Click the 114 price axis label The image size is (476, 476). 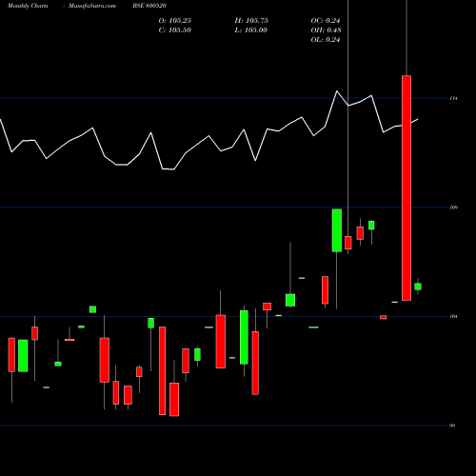click(x=453, y=98)
